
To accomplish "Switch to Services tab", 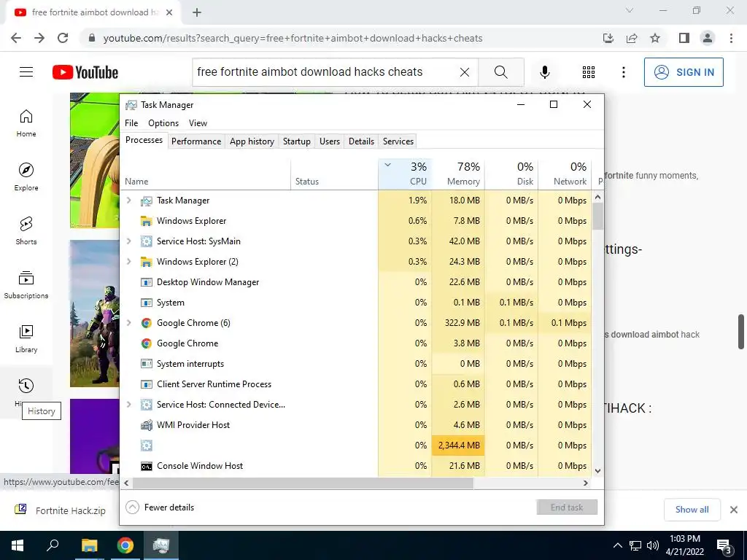I will [x=398, y=141].
